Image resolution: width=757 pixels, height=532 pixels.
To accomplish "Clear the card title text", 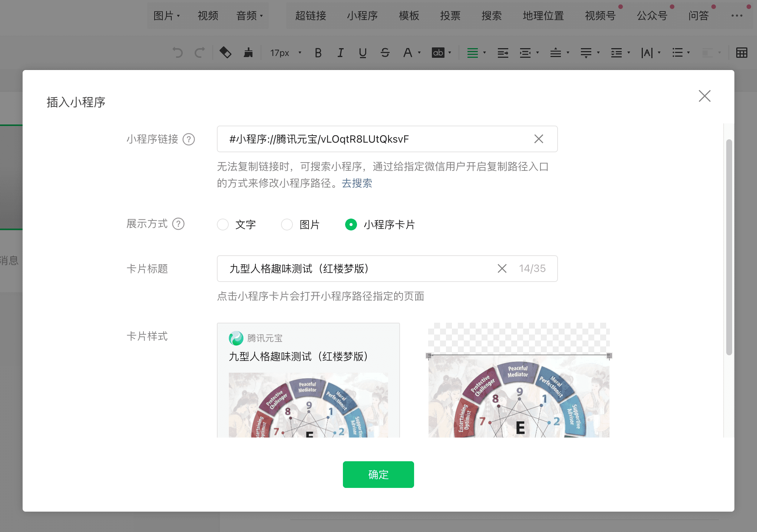I will point(502,269).
